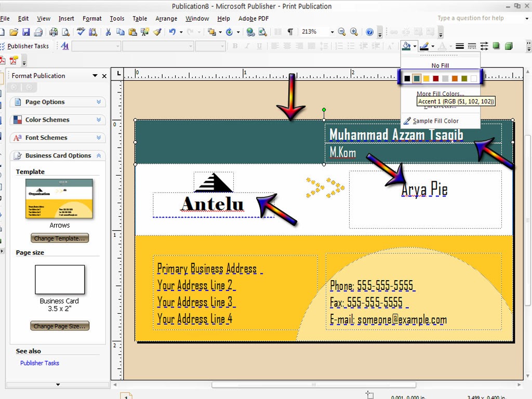
Task: Open Print Preview
Action: [66, 32]
